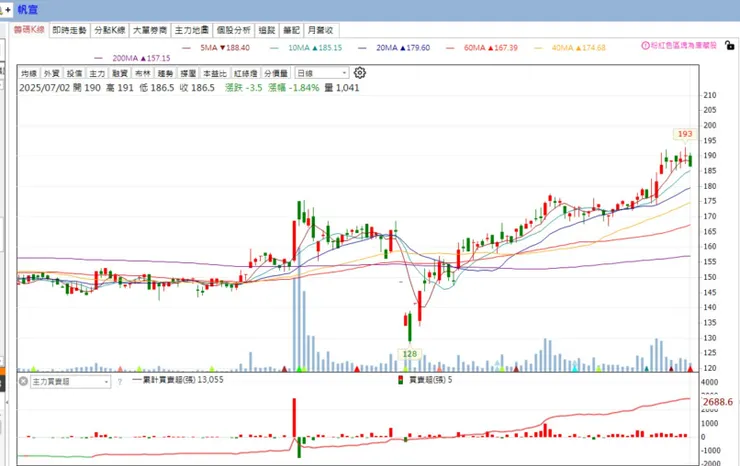Screen dimensions: 740x466
Task: Open the 大單券商 tab
Action: (x=150, y=30)
